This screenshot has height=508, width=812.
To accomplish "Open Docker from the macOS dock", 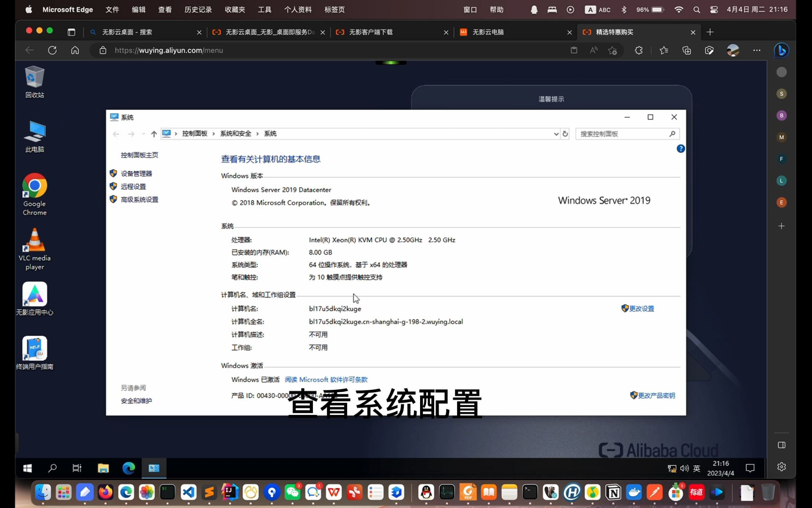I will pos(634,492).
